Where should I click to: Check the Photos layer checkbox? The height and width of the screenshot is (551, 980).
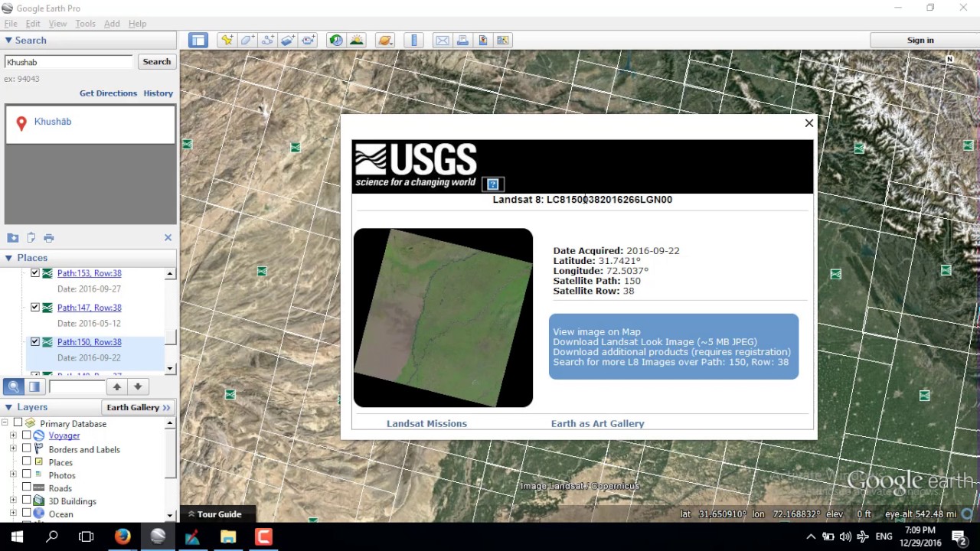click(x=26, y=474)
